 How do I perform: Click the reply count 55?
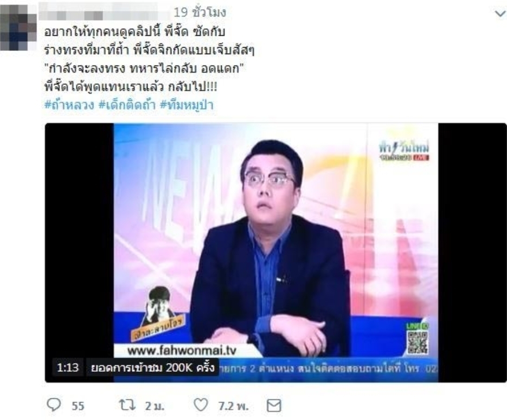coord(78,406)
